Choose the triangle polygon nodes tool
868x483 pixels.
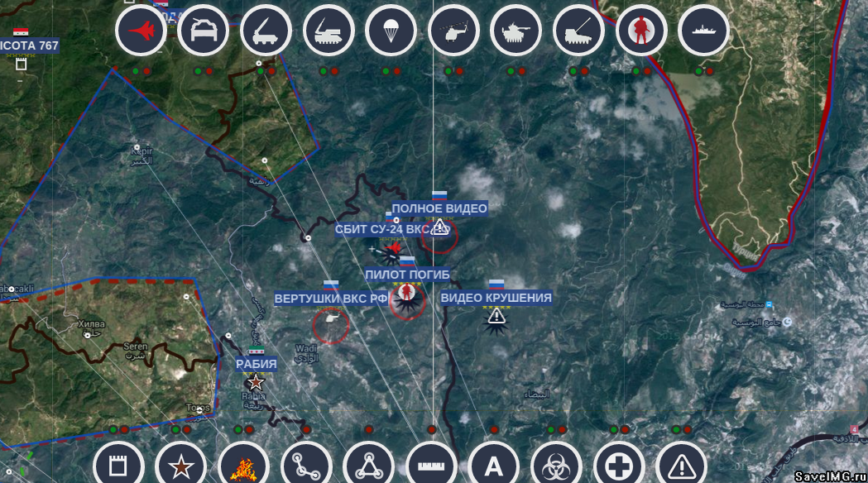pyautogui.click(x=368, y=466)
